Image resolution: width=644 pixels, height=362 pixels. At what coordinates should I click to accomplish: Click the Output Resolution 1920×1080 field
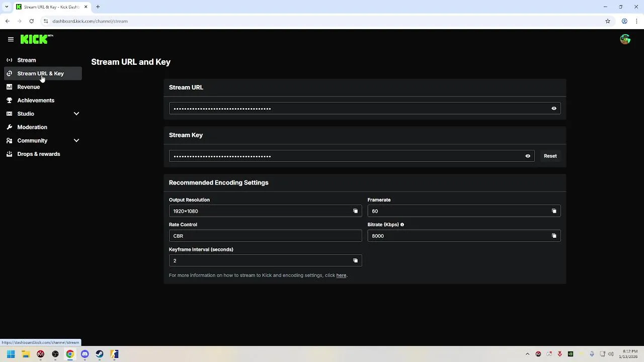click(x=265, y=211)
